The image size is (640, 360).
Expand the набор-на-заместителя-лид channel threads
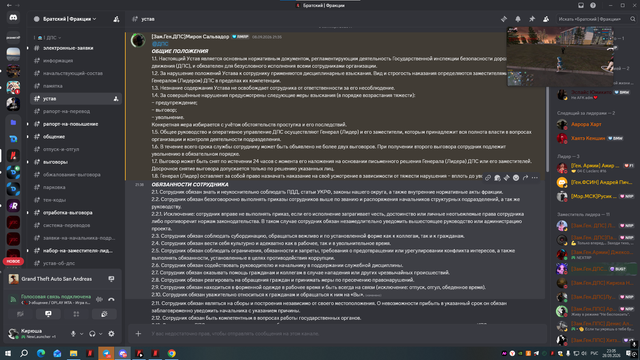[28, 251]
